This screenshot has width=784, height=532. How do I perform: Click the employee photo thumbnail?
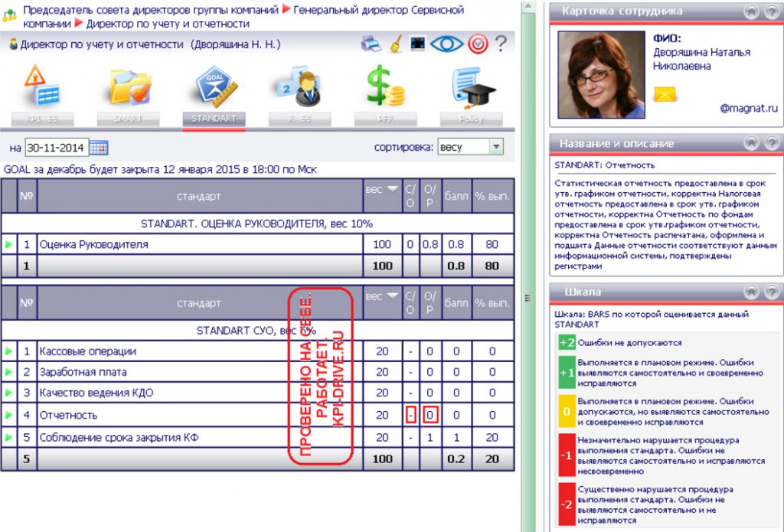click(601, 75)
